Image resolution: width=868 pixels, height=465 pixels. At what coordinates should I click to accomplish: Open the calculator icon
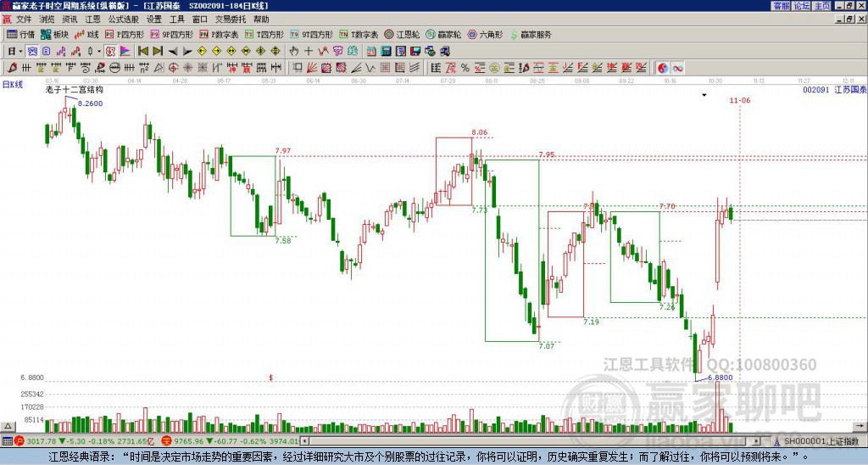click(x=386, y=51)
